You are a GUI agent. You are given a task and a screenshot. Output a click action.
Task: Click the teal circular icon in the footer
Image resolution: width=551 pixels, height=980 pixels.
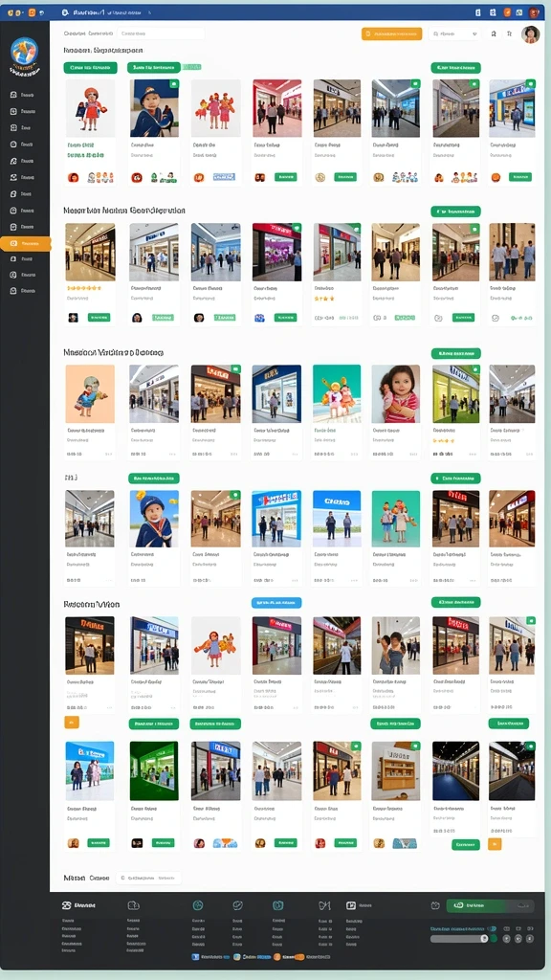coord(198,905)
